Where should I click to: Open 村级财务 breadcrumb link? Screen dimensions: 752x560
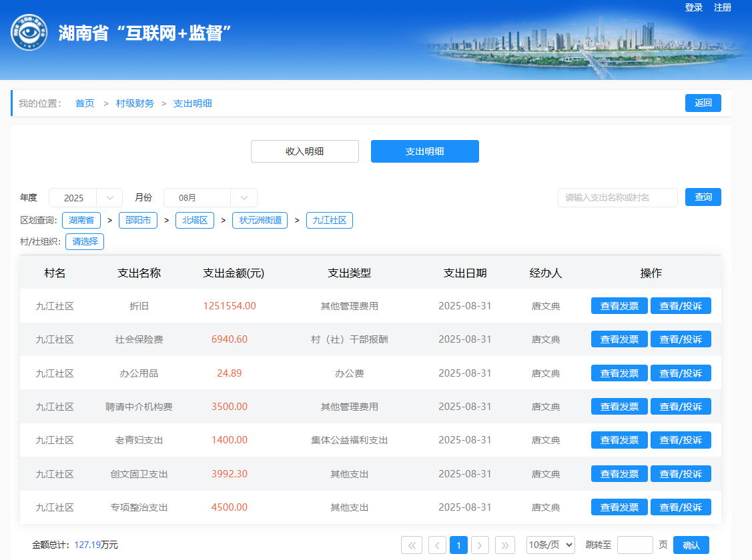(135, 103)
